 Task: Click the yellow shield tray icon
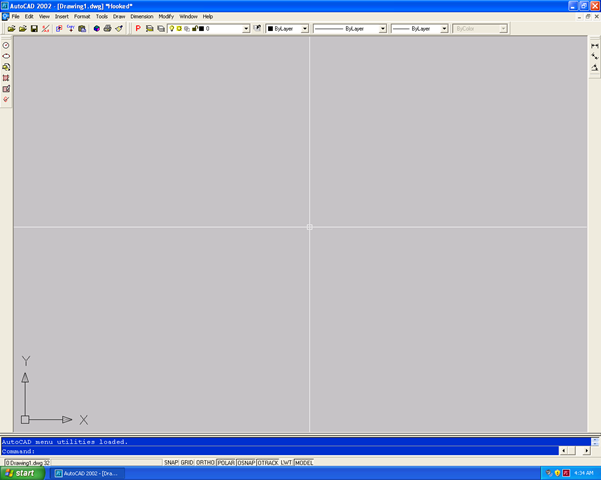coord(557,473)
